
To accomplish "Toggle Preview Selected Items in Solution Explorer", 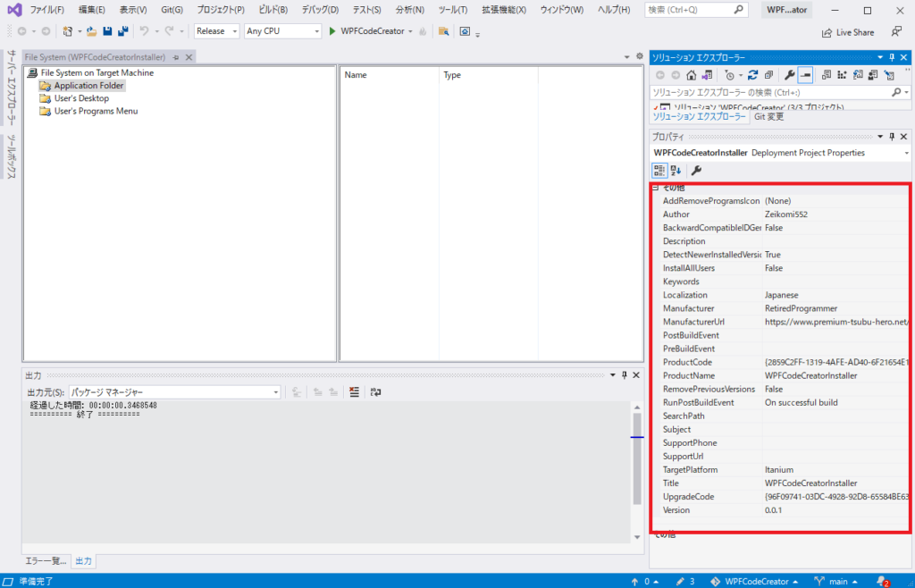I will pos(805,75).
